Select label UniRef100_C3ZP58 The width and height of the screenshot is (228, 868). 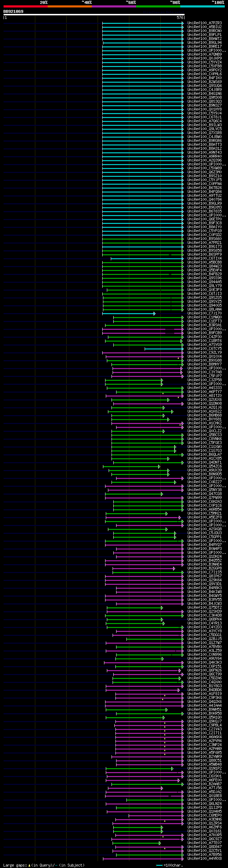[204, 380]
